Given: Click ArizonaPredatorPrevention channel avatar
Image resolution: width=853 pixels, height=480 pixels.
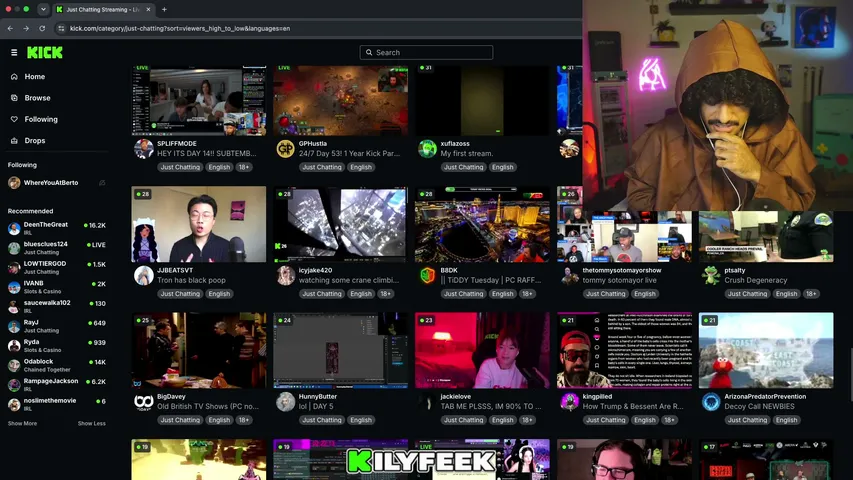Looking at the screenshot, I should (710, 402).
